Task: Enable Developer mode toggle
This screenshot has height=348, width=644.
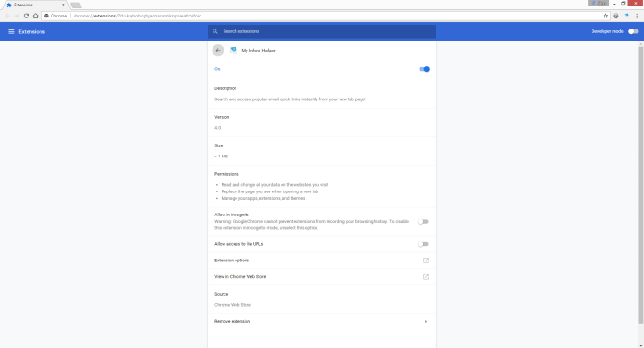Action: 634,31
